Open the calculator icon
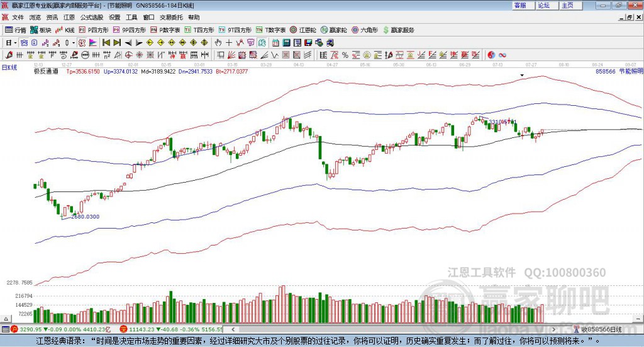Screen dimensions: 644x347 tap(287, 43)
